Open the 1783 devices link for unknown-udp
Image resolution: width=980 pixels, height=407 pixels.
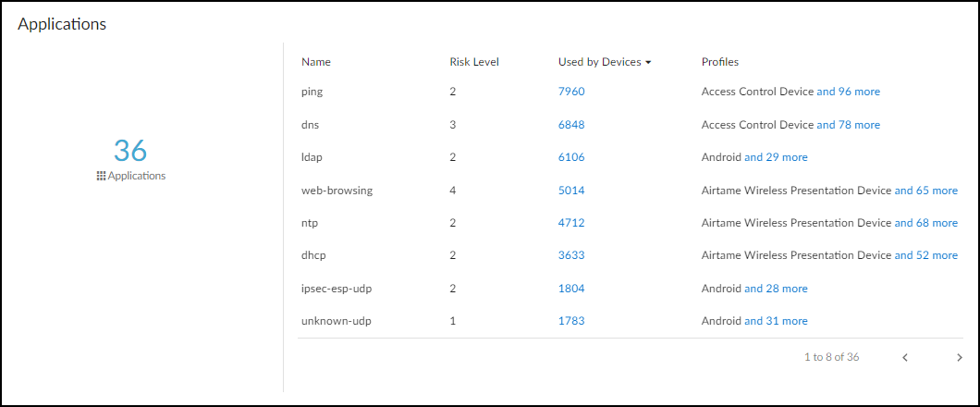[571, 321]
